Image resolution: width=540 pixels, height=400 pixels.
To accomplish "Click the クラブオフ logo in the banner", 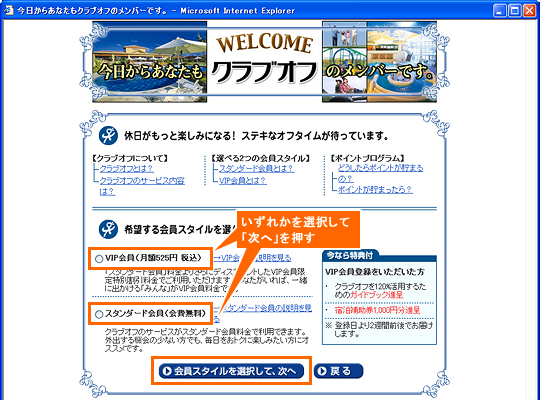I will tap(264, 72).
